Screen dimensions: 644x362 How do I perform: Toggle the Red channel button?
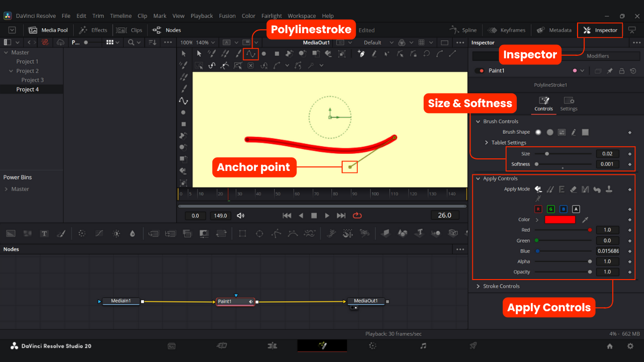[x=538, y=209]
